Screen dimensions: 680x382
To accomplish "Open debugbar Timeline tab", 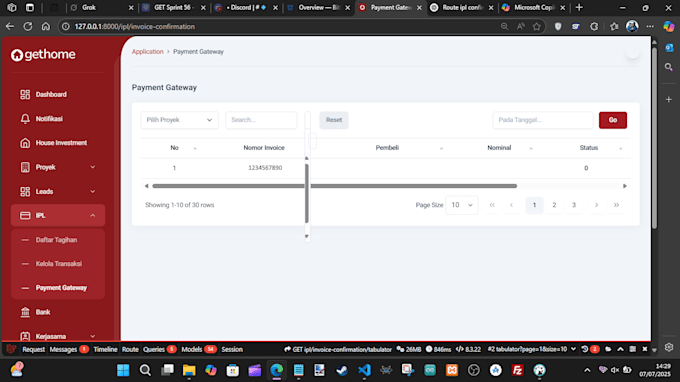I will [105, 349].
